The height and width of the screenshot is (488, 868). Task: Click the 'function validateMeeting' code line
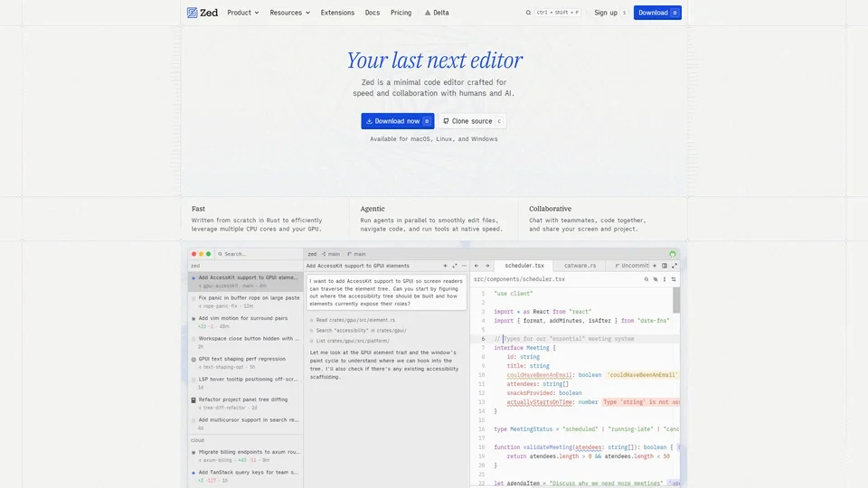(x=583, y=447)
